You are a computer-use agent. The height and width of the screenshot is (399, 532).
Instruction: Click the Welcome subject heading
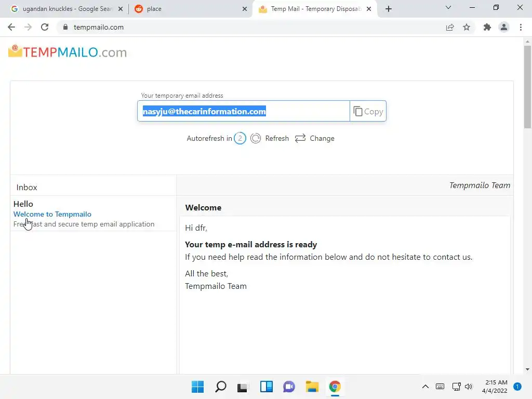[203, 208]
